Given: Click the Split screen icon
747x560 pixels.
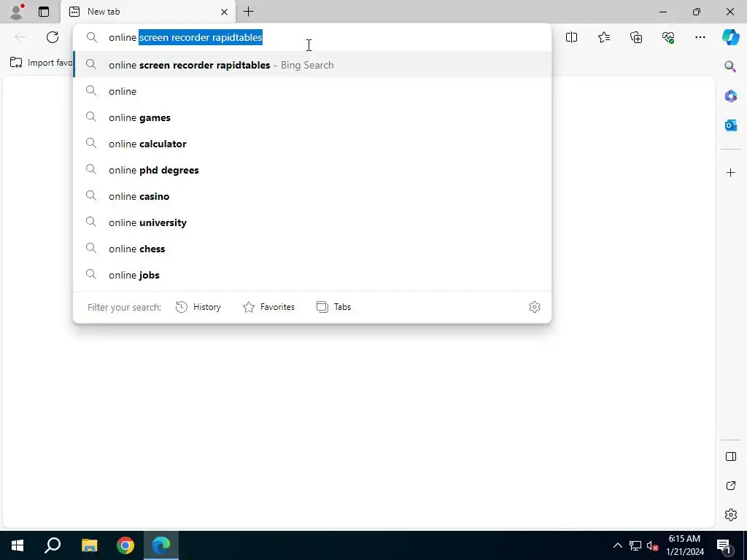Looking at the screenshot, I should click(x=571, y=37).
